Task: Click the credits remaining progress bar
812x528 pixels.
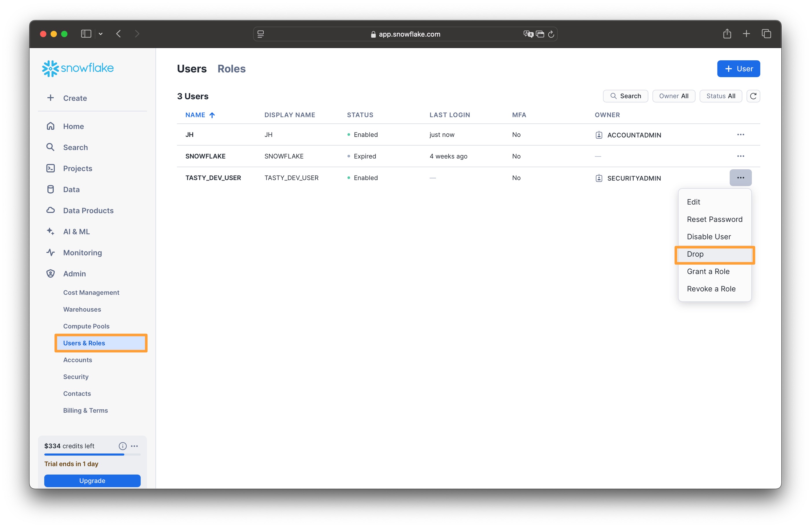Action: coord(92,454)
